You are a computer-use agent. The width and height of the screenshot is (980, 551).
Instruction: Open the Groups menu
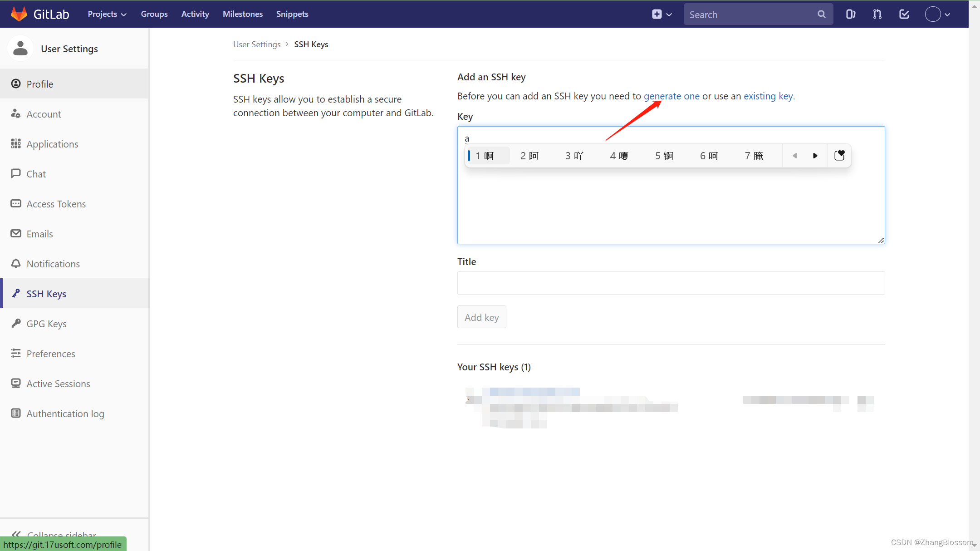coord(154,14)
